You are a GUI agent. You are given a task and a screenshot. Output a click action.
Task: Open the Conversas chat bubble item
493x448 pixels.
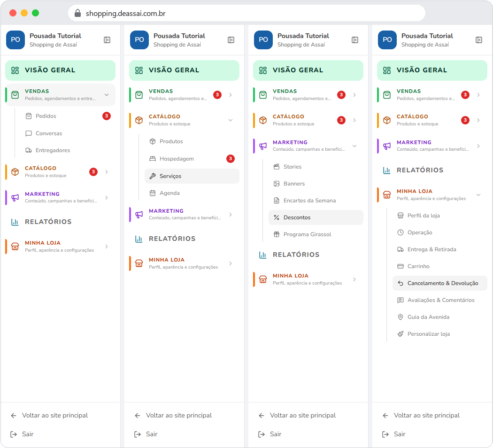(x=29, y=133)
